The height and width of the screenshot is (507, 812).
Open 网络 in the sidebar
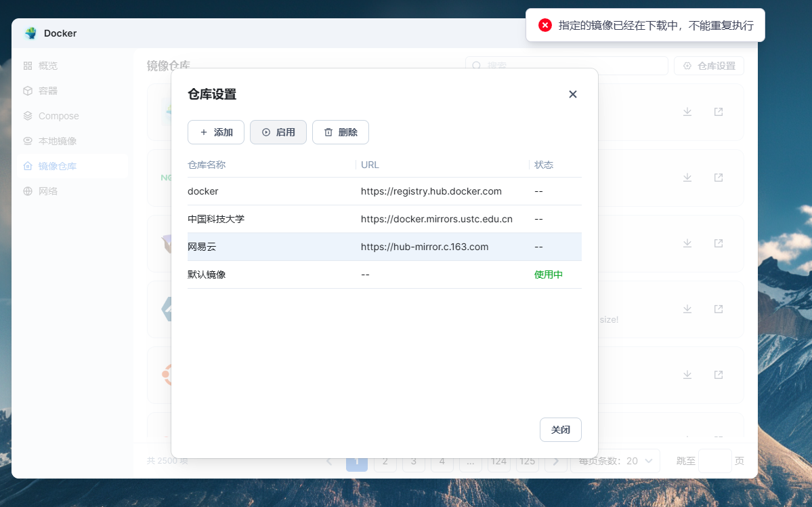pos(72,191)
